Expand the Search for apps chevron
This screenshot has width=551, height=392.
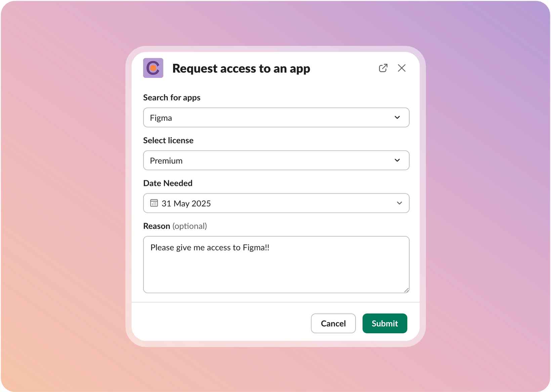(397, 117)
